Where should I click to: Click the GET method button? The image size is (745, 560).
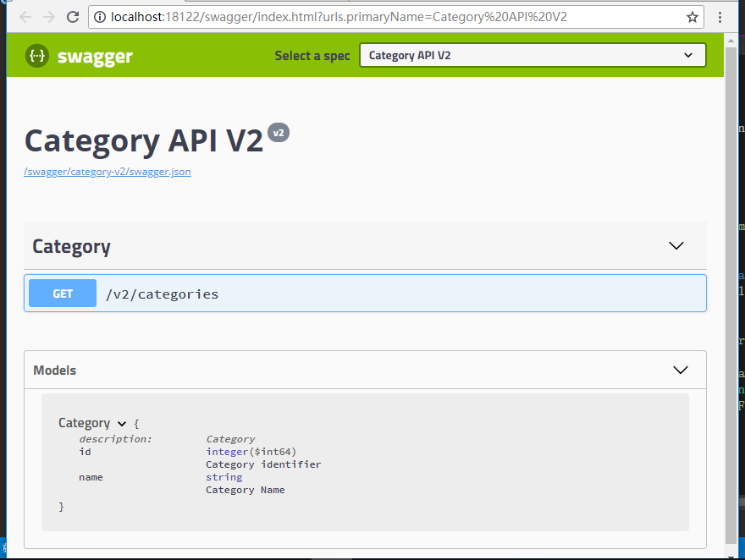click(x=63, y=294)
